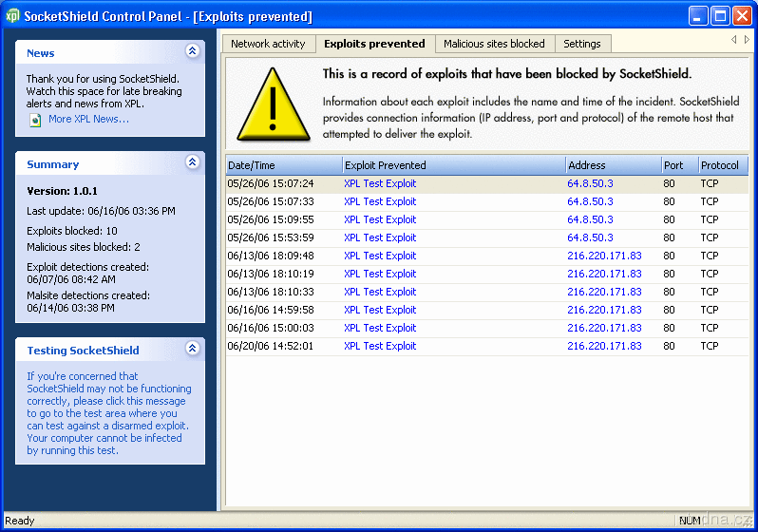Collapse the Summary panel
The width and height of the screenshot is (758, 532).
[x=192, y=163]
